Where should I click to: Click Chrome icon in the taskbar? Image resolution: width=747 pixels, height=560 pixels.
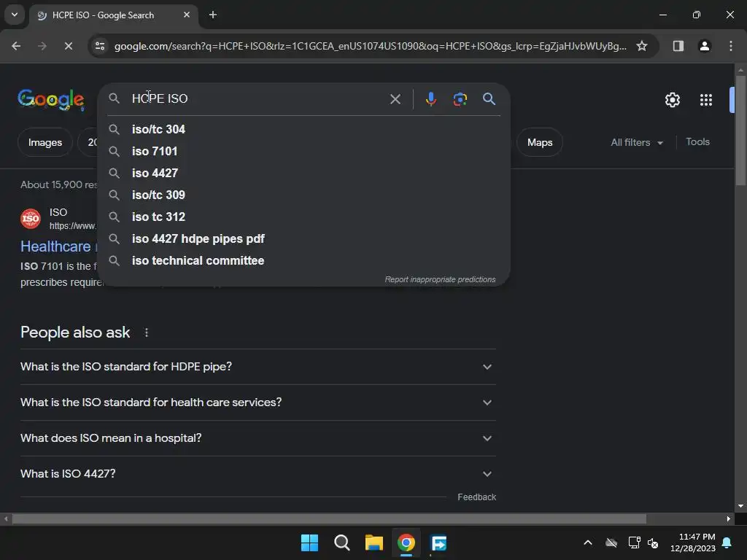(x=406, y=542)
